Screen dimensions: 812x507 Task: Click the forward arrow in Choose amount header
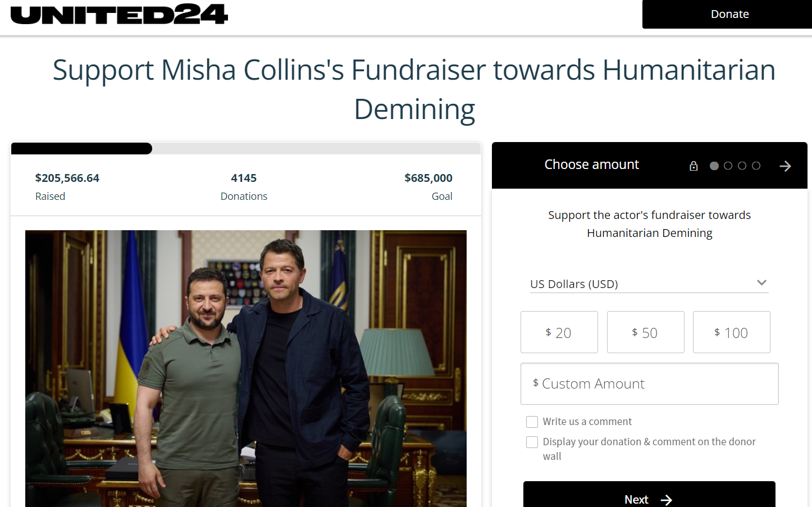(785, 166)
